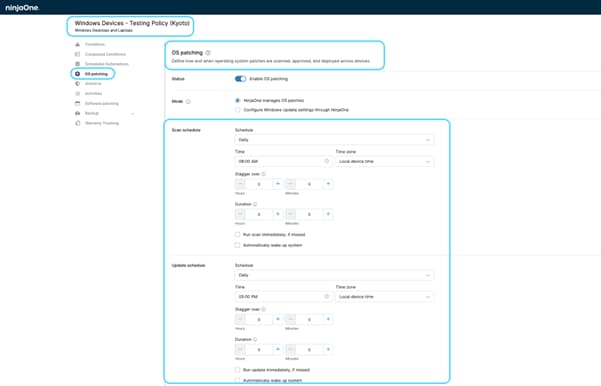The width and height of the screenshot is (601, 386).
Task: Decrease Scan schedule Stagger over minutes
Action: coord(291,184)
